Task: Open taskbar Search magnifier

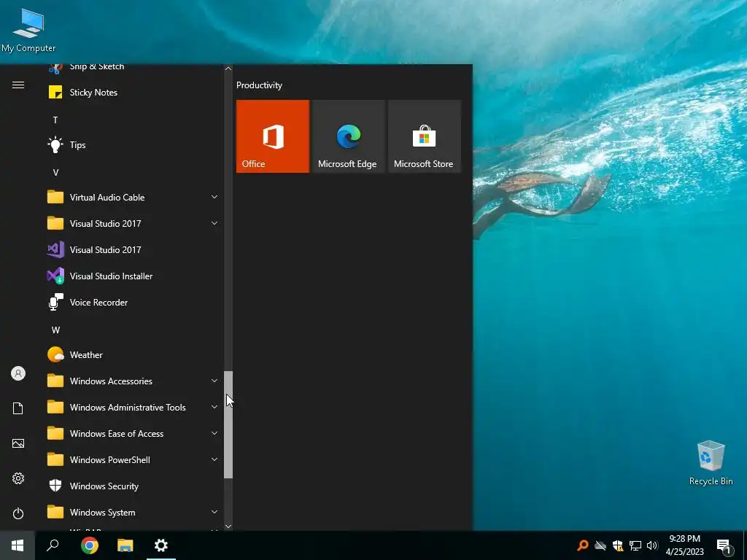Action: tap(53, 545)
